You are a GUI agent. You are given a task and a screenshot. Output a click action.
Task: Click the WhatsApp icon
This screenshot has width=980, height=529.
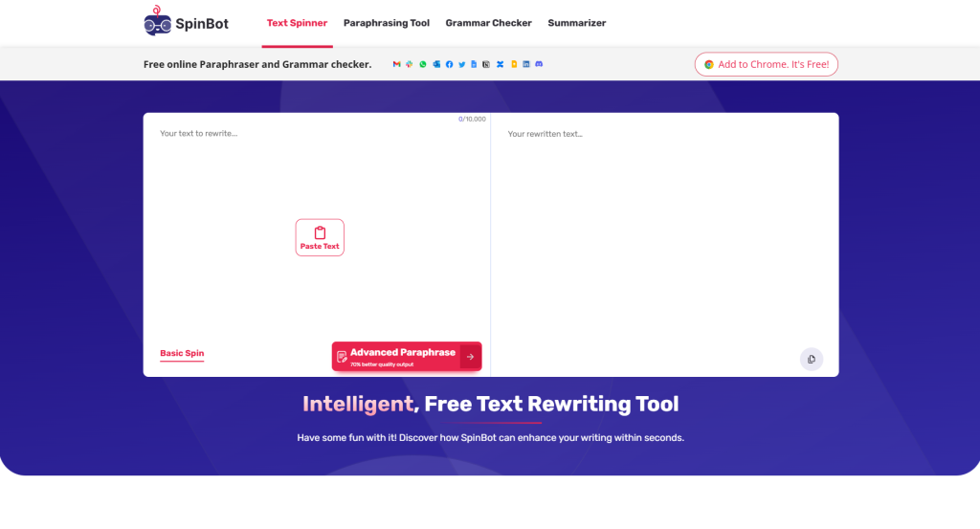[x=423, y=64]
